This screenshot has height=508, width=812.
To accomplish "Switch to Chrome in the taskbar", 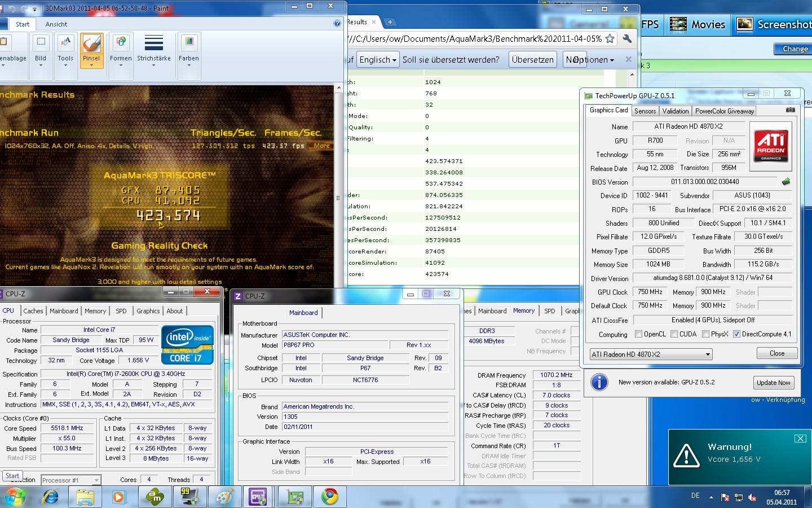I will point(330,497).
